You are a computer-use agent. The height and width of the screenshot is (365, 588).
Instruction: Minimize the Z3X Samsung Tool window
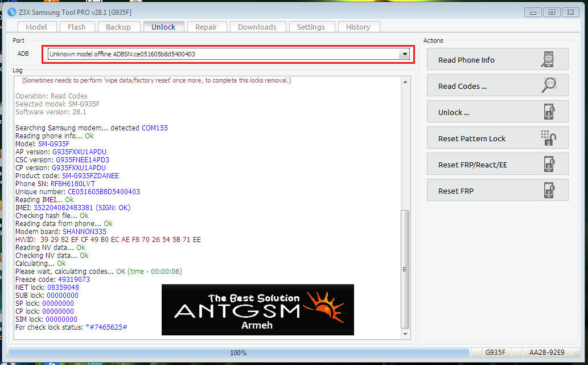(x=533, y=13)
